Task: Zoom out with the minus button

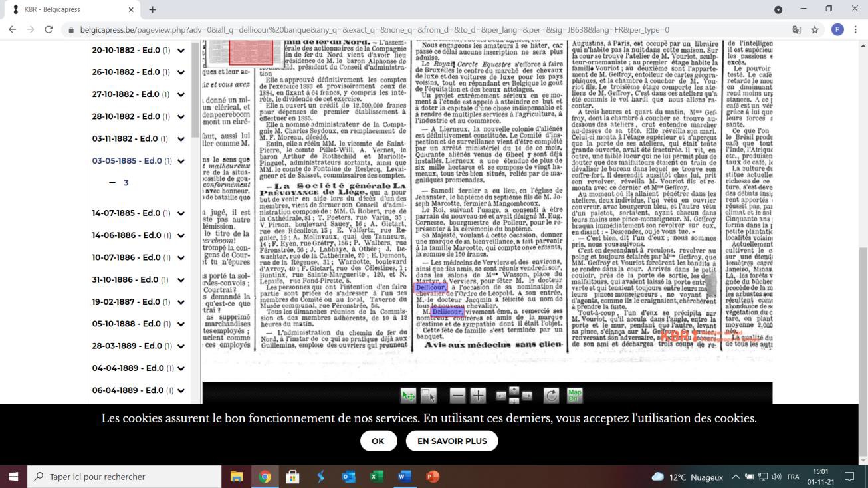Action: [x=458, y=396]
